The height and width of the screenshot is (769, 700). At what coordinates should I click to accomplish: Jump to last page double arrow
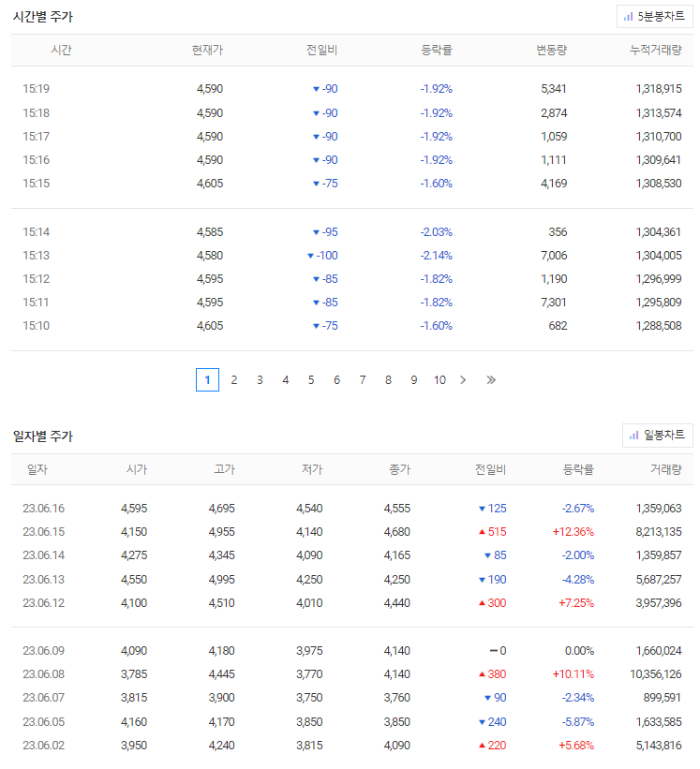coord(491,380)
